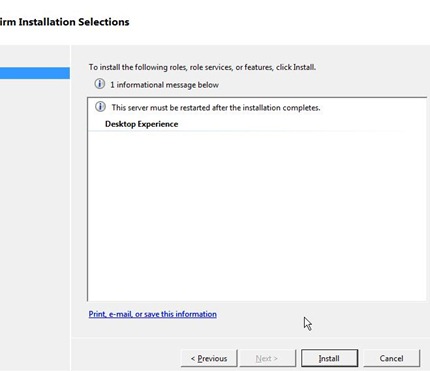Viewport: 430px width, 371px height.
Task: Select the highlighted blue wizard step in sidebar
Action: click(x=35, y=73)
